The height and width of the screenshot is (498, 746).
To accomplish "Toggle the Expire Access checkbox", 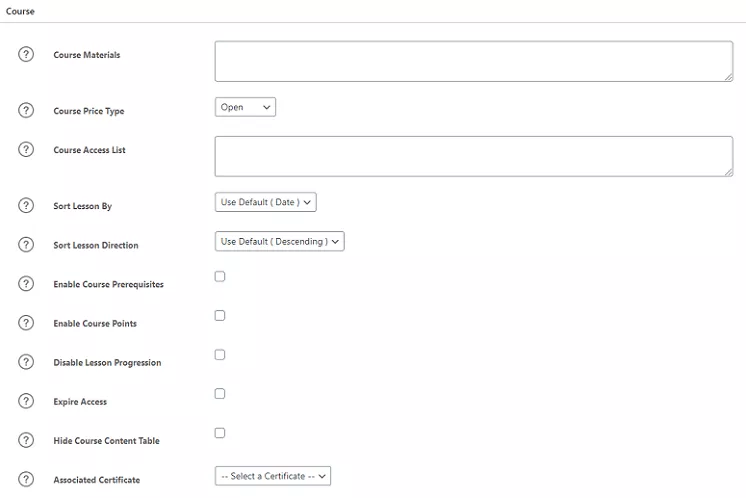I will [220, 393].
